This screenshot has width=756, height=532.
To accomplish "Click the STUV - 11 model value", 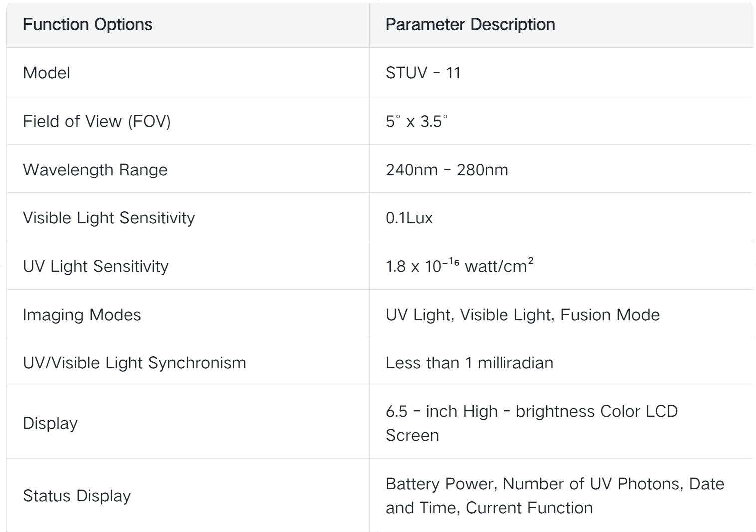I will 423,73.
